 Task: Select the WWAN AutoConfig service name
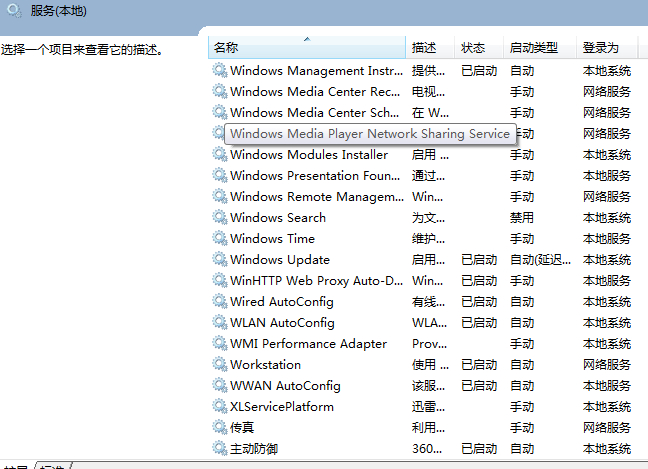[285, 386]
